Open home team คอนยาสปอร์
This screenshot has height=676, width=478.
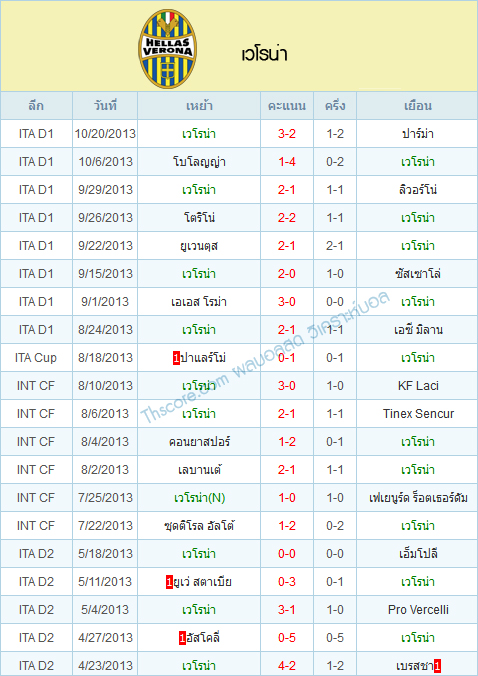(x=199, y=442)
